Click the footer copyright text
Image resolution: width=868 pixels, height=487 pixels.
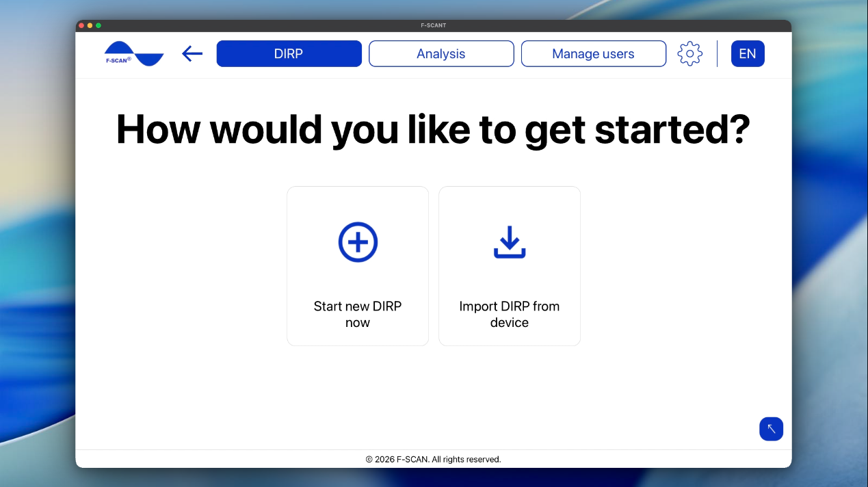(x=434, y=459)
